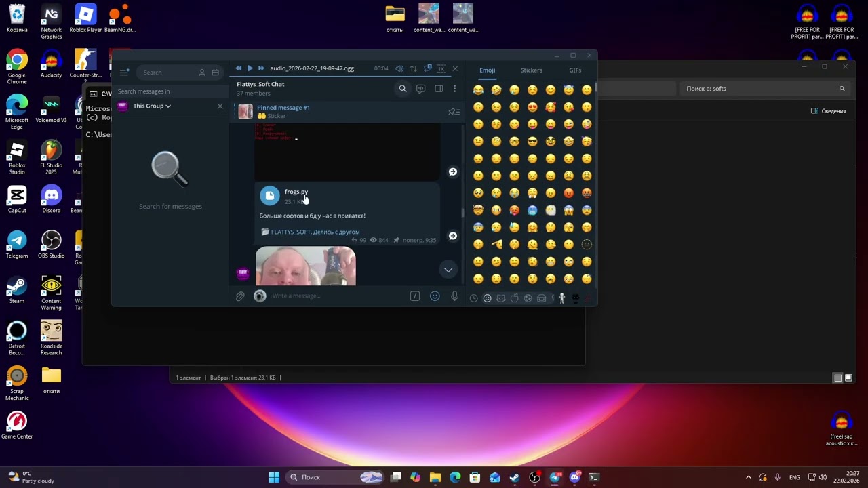
Task: Switch Explorer to details list view
Action: pyautogui.click(x=837, y=378)
